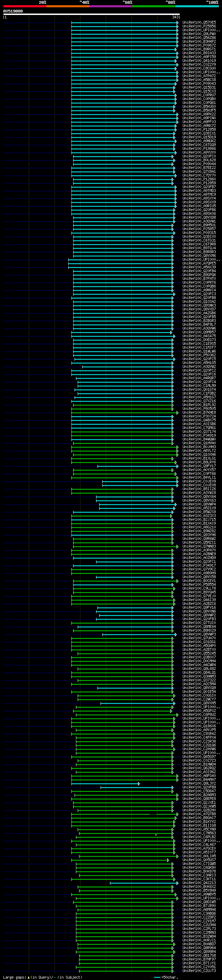Click the Large gaps legend text
The image size is (222, 980).
pyautogui.click(x=43, y=977)
